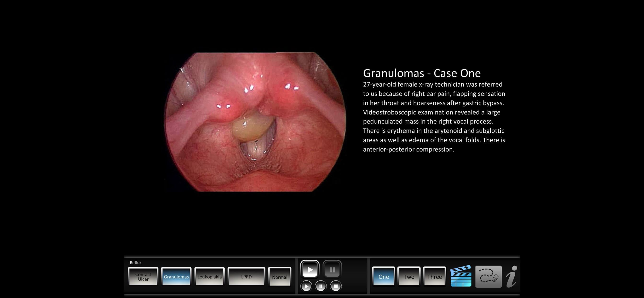644x298 pixels.
Task: Open the LPRD category
Action: pos(246,276)
